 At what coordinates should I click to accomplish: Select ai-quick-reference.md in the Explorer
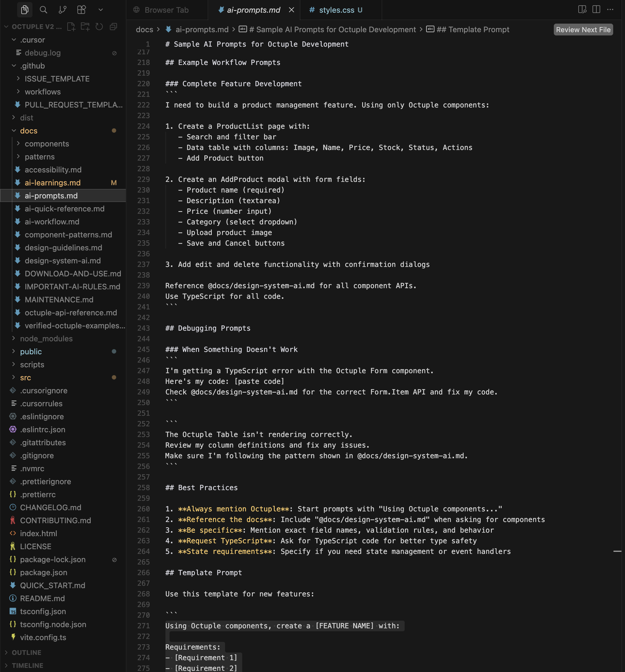(65, 208)
